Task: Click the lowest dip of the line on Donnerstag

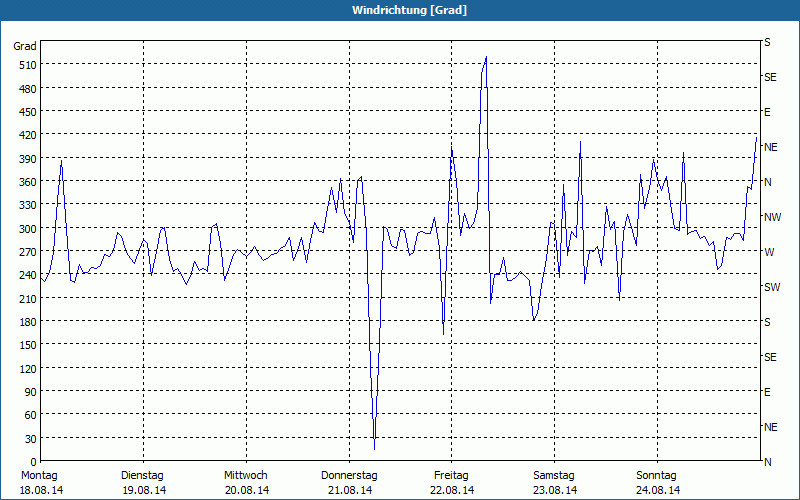Action: tap(374, 449)
